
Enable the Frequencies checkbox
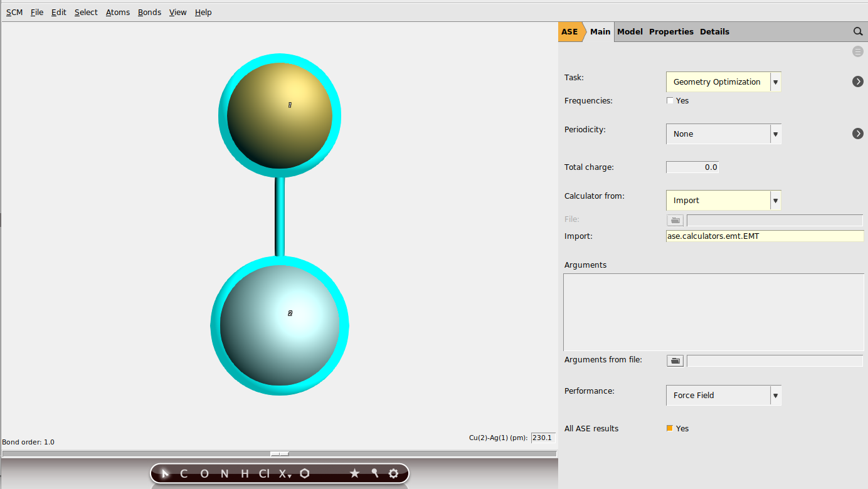pos(670,101)
